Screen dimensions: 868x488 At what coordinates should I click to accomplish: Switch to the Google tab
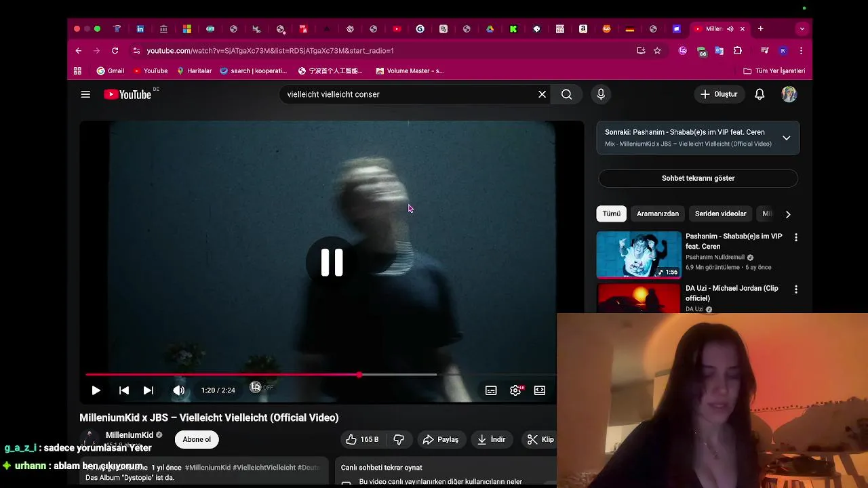pos(420,28)
